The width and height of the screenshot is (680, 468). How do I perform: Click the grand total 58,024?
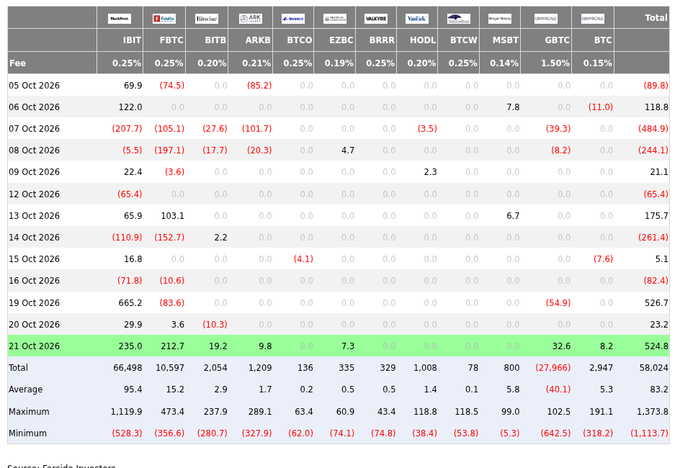point(654,368)
